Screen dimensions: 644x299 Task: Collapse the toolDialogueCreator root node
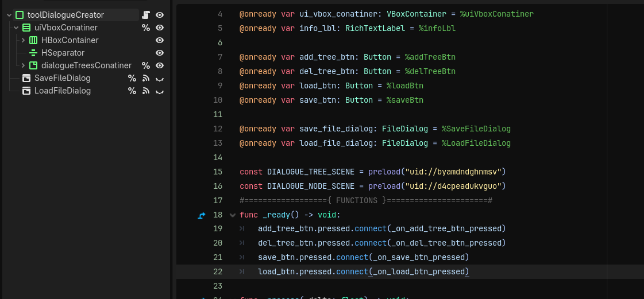[x=9, y=15]
